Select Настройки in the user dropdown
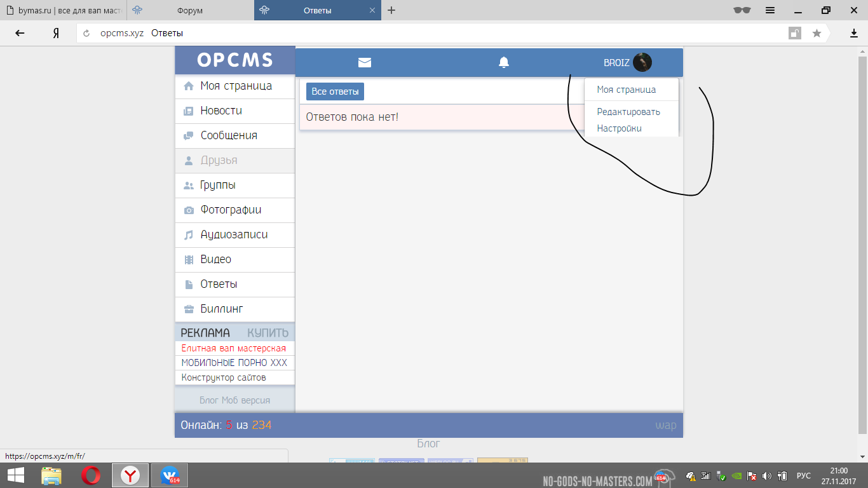 click(619, 128)
